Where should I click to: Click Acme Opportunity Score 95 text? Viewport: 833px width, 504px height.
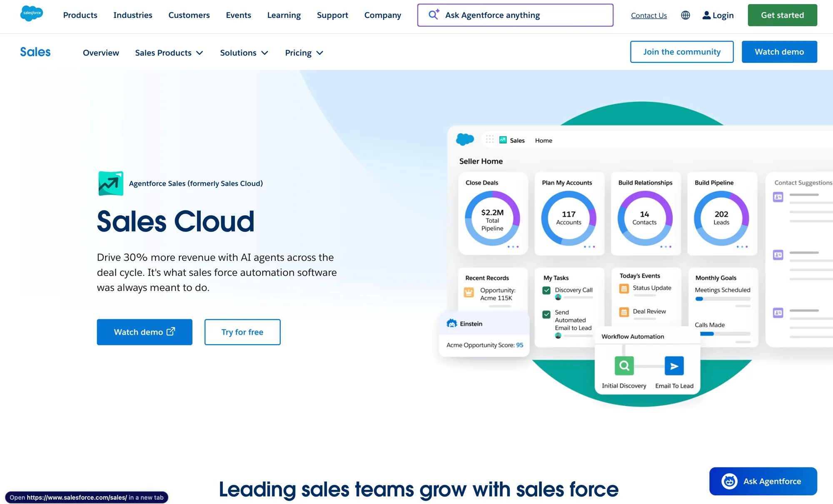pos(485,345)
